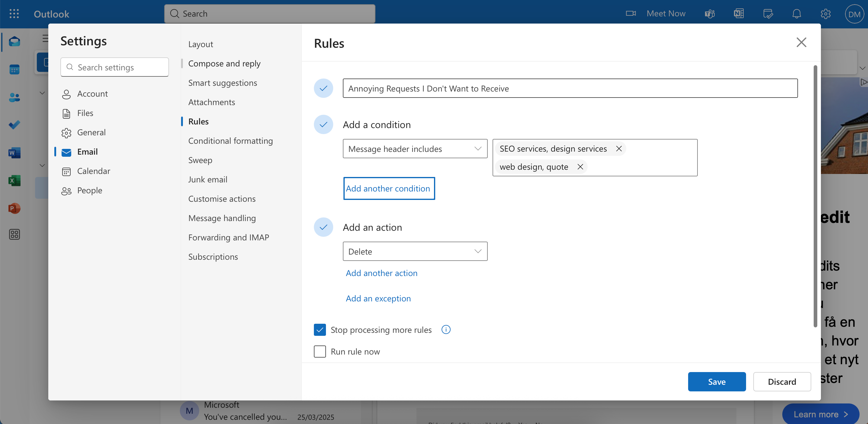Expand the hidden header area chevron at right

863,68
